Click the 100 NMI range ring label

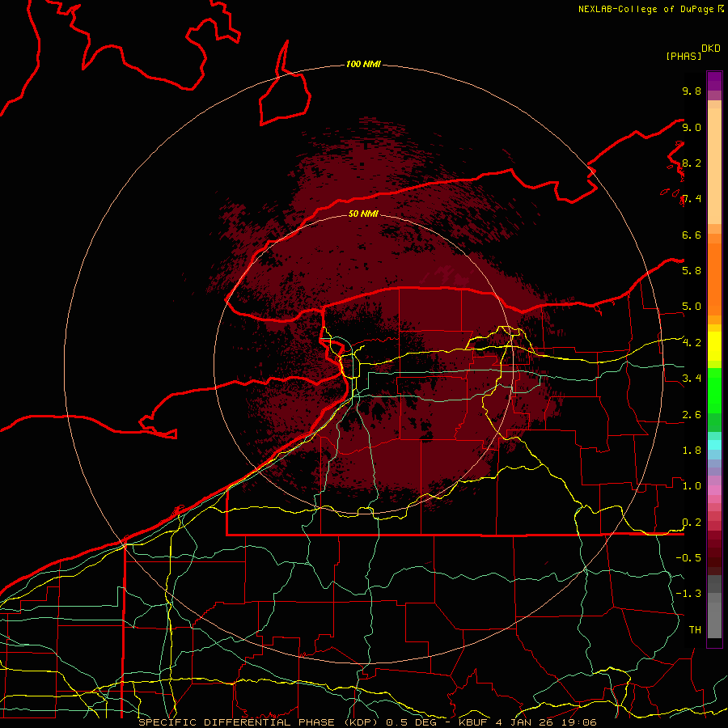click(x=363, y=64)
